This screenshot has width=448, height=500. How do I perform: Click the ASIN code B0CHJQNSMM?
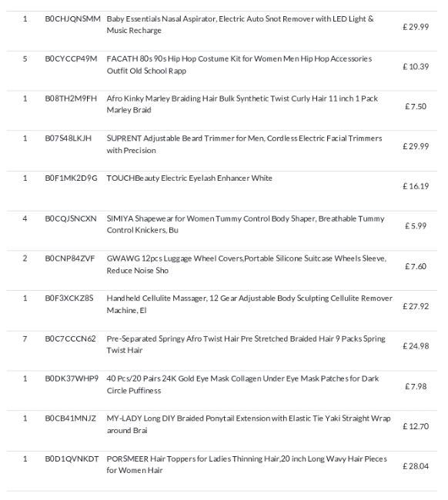pos(72,18)
